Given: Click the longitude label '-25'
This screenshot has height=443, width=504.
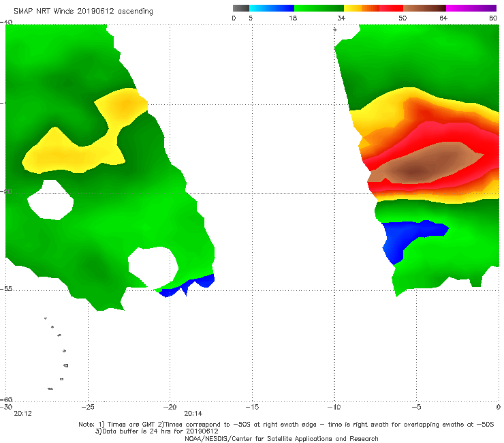Looking at the screenshot, I should (x=88, y=407).
